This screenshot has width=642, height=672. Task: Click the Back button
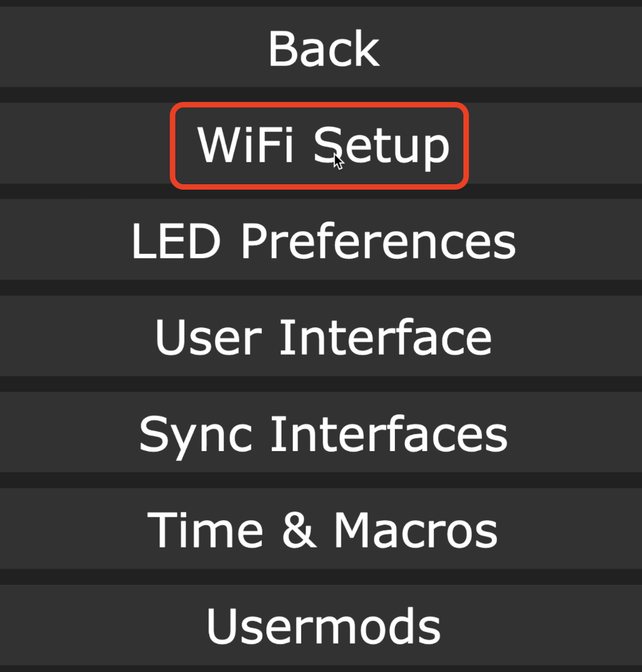pyautogui.click(x=323, y=48)
